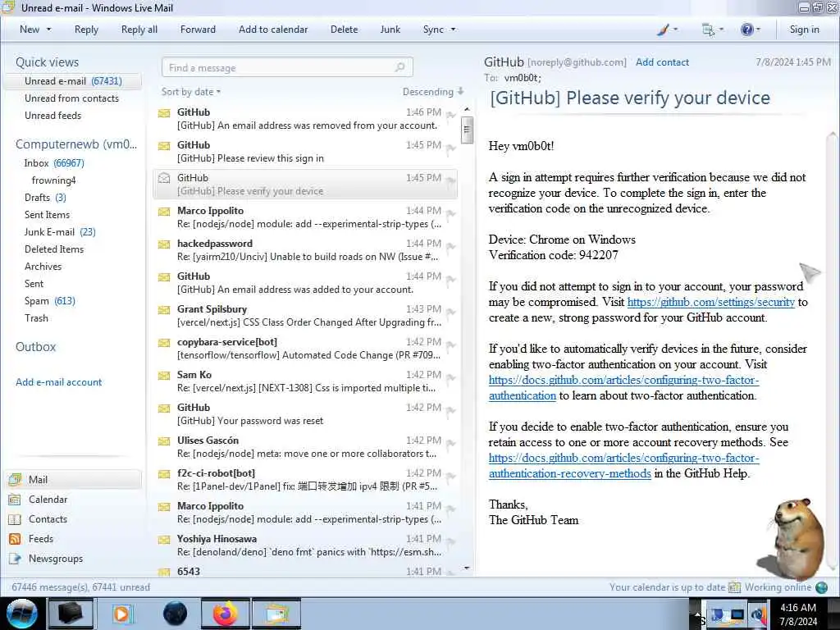Viewport: 840px width, 630px height.
Task: Switch to Newsgroups view
Action: (x=56, y=558)
